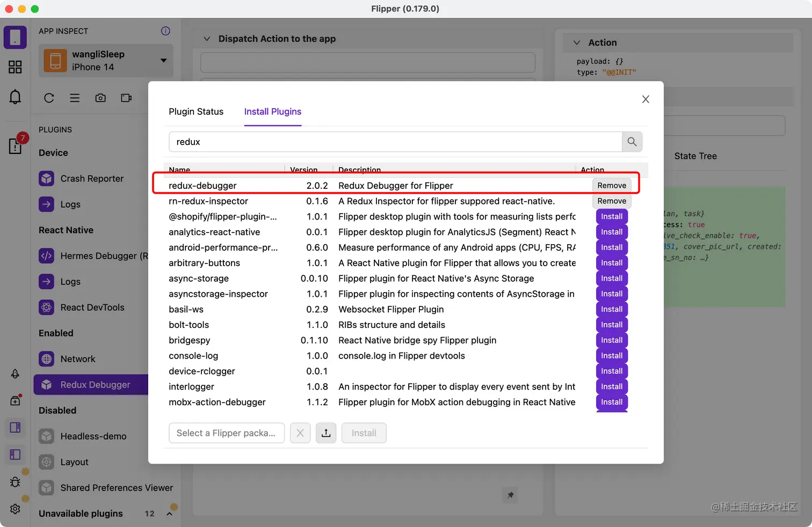This screenshot has height=527, width=812.
Task: Click the bug report icon
Action: tap(15, 482)
